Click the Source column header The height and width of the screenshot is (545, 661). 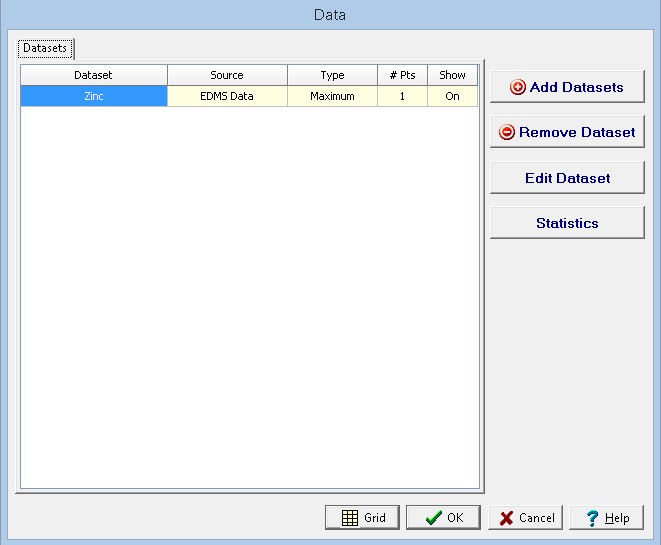(x=227, y=75)
